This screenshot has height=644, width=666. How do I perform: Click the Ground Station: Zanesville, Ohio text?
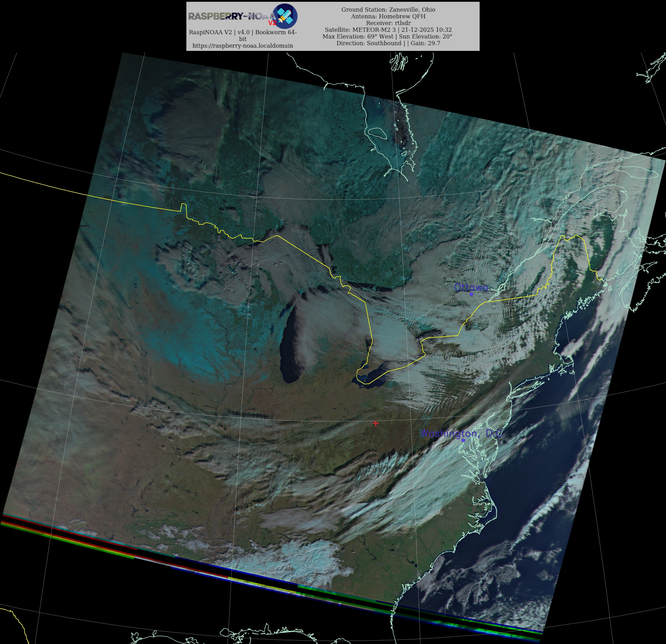pyautogui.click(x=388, y=10)
